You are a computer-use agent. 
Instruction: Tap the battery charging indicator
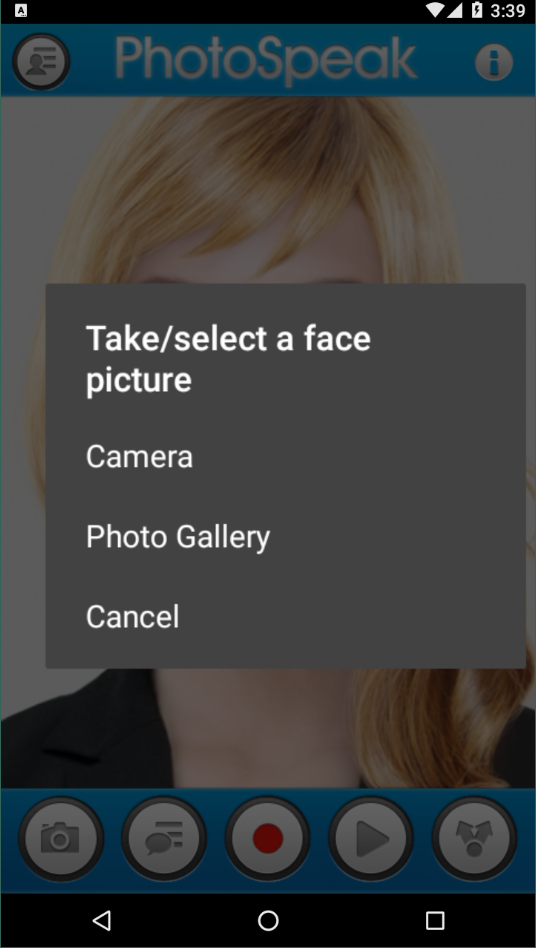(477, 10)
